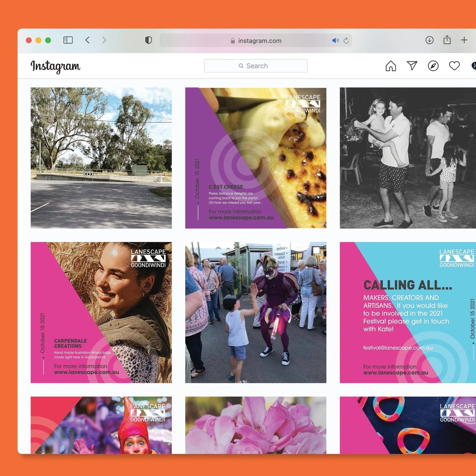The width and height of the screenshot is (476, 476).
Task: Open the colorful earrings post
Action: pyautogui.click(x=408, y=425)
